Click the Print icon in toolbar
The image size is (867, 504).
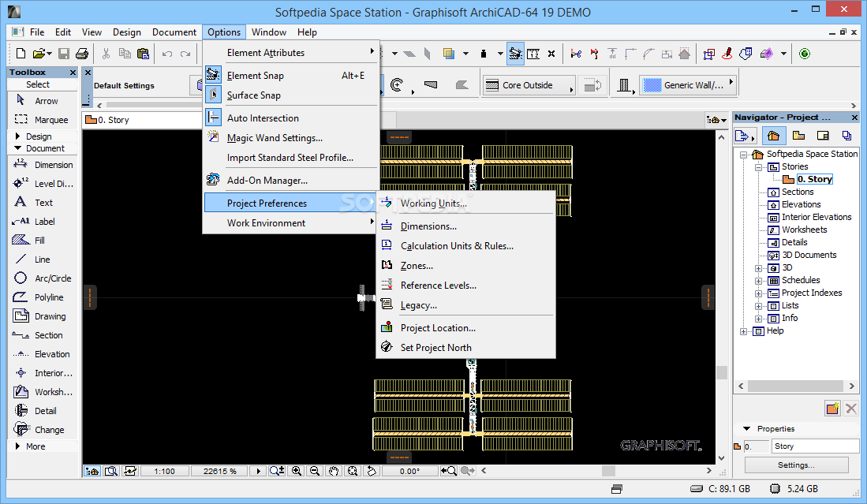click(82, 54)
